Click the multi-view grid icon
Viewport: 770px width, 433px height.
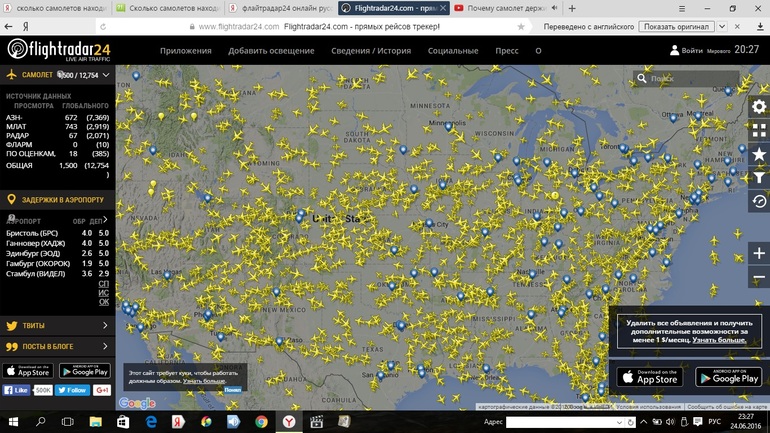click(759, 131)
